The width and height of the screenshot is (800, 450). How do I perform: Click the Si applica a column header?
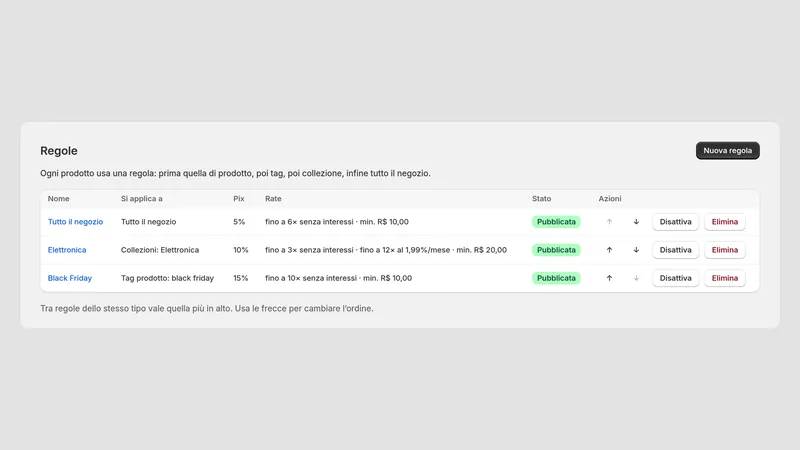(x=142, y=198)
